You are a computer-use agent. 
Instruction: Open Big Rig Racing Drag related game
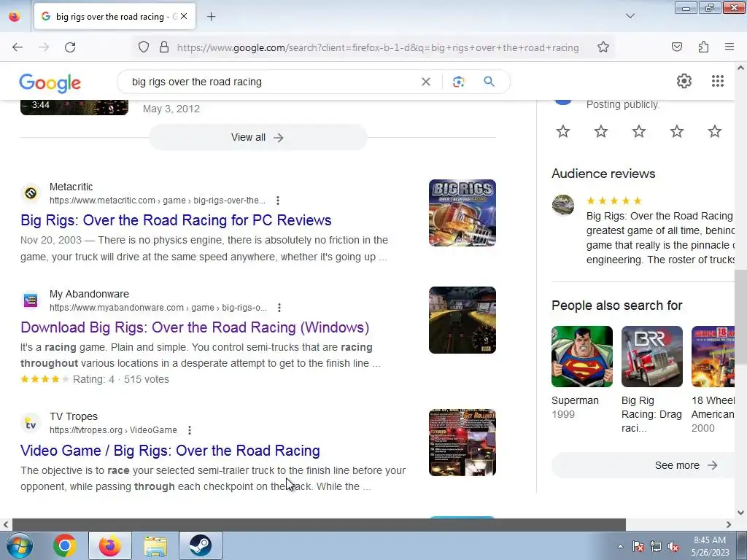pyautogui.click(x=651, y=357)
